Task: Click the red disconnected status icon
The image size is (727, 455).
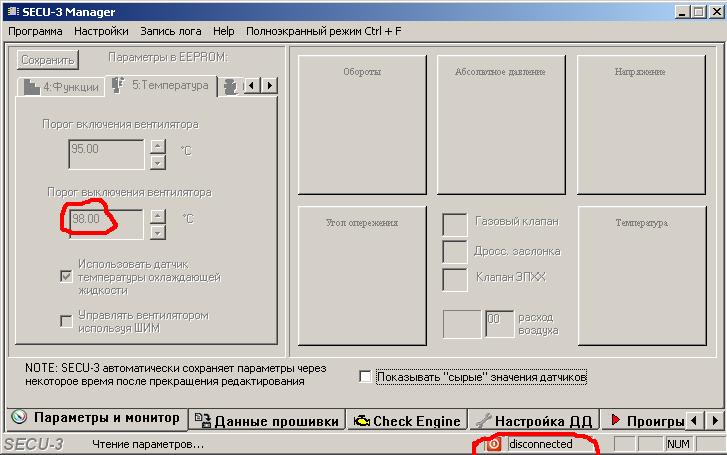Action: pyautogui.click(x=493, y=444)
